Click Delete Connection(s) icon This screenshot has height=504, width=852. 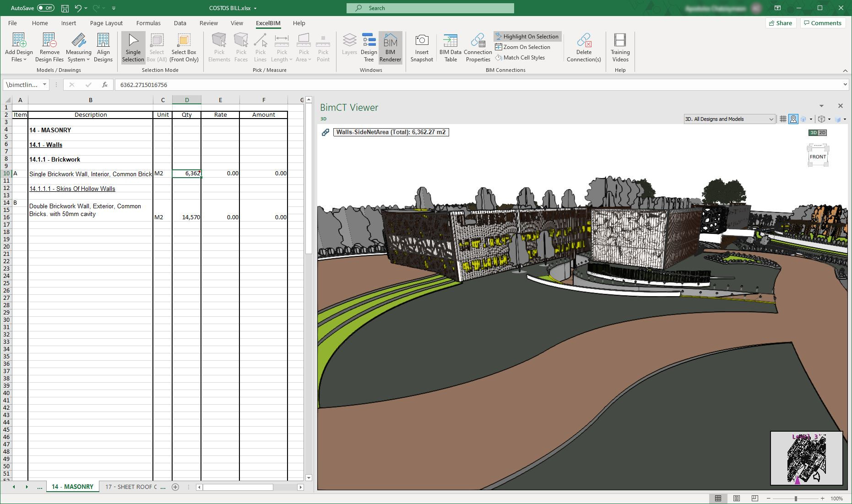pos(584,40)
